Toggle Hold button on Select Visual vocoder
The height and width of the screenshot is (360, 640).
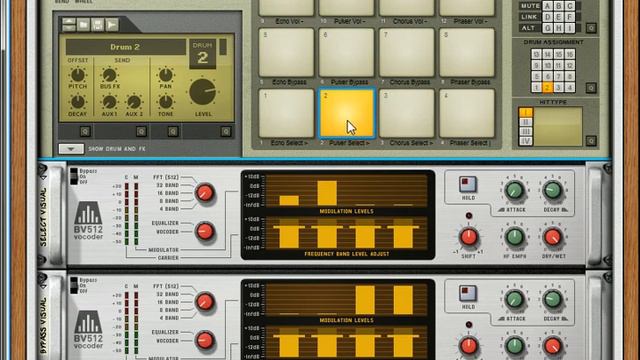[468, 184]
